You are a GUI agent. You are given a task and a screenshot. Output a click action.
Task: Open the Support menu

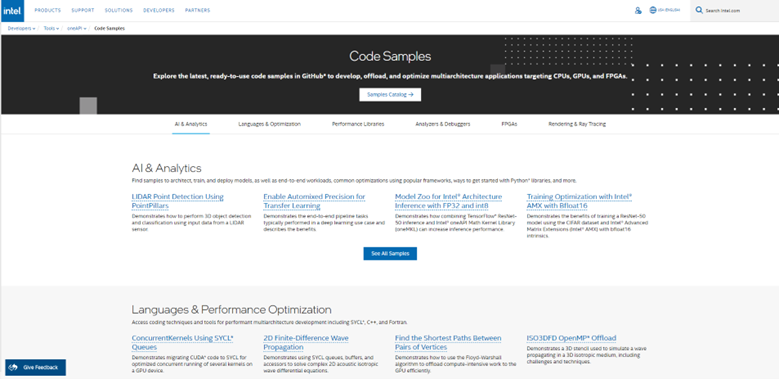82,10
